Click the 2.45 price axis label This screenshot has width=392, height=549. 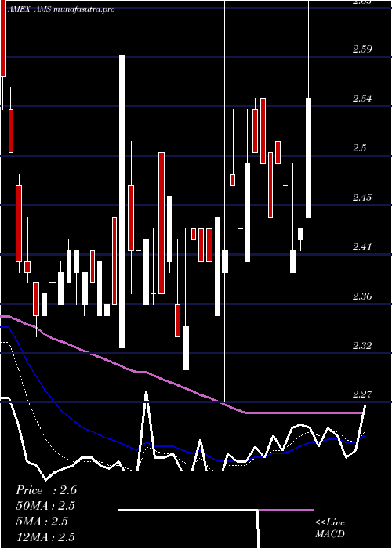click(x=362, y=198)
